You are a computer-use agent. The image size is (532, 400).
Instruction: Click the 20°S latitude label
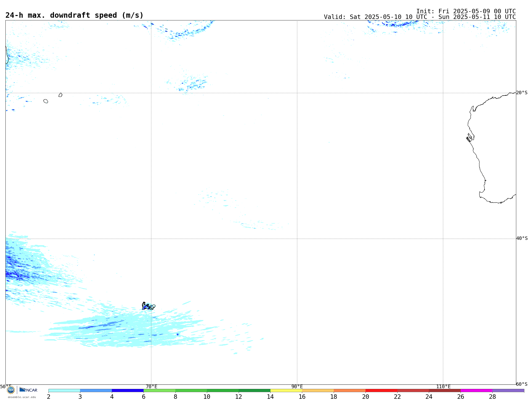[x=522, y=93]
